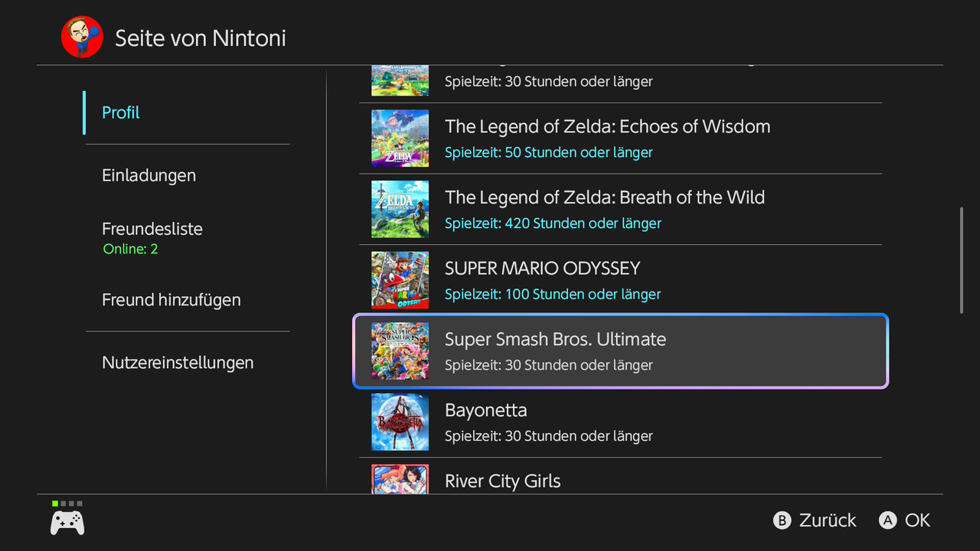Select the 'Bayonetta' game title
The width and height of the screenshot is (980, 551).
tap(486, 410)
